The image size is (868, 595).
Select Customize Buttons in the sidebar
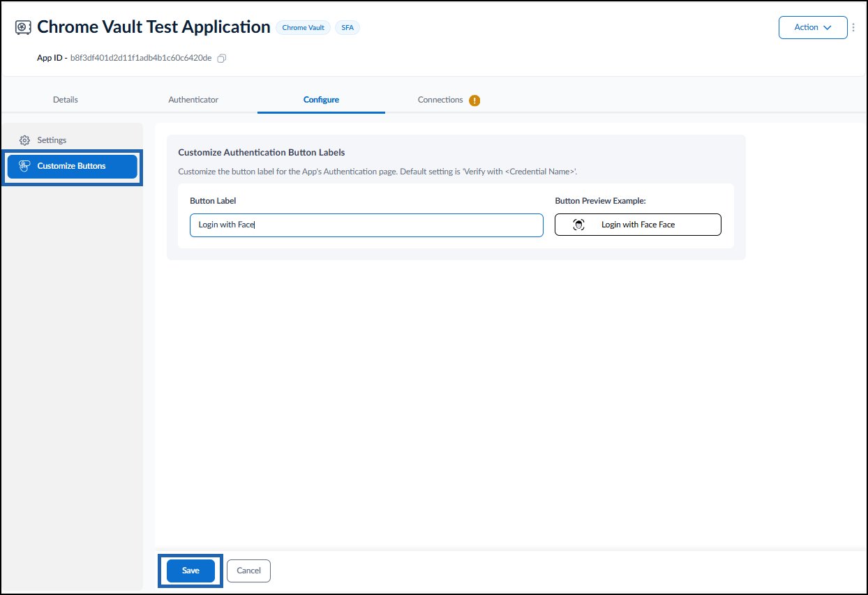[73, 166]
